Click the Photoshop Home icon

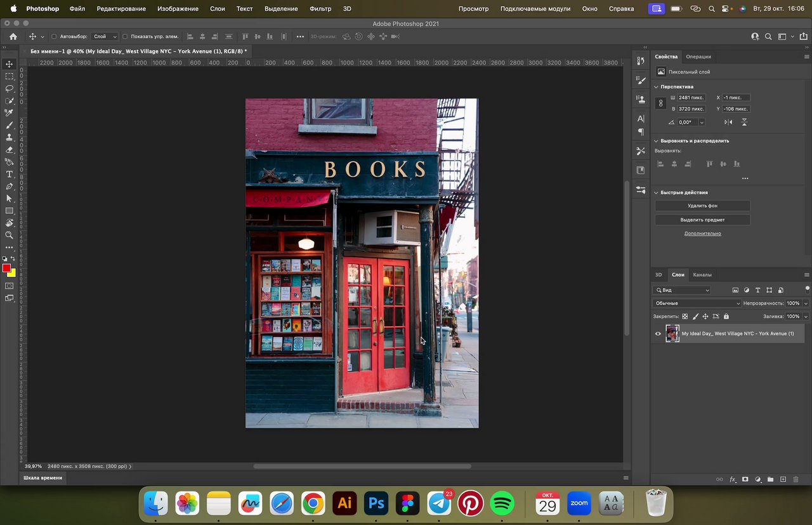[13, 37]
